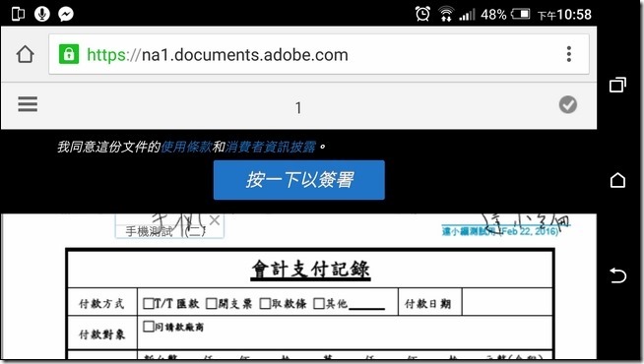Click the address bar URL na1.documents.adobe.com

click(x=218, y=54)
